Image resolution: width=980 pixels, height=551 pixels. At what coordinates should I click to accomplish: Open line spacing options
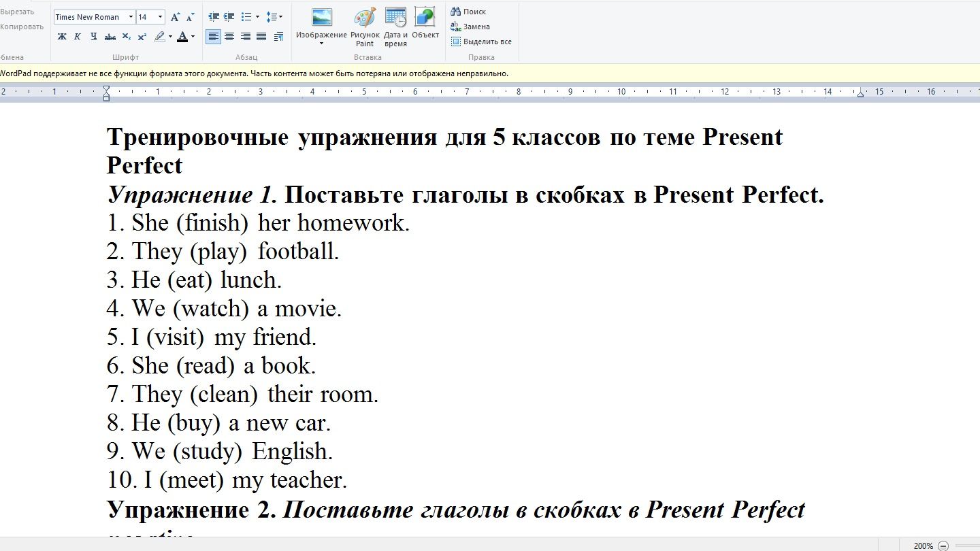tap(274, 17)
